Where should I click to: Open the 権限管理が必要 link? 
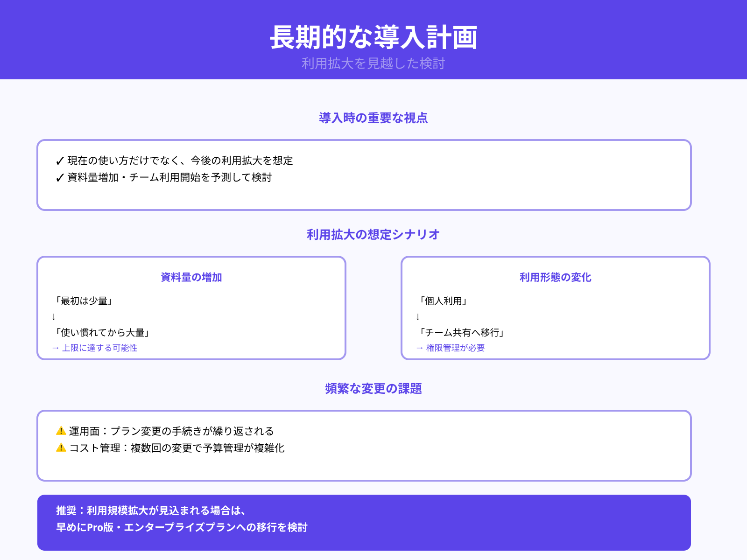[x=455, y=348]
